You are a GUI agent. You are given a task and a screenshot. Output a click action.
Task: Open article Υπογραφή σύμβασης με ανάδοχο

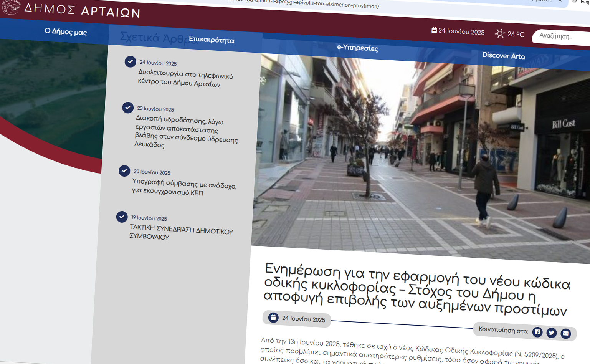pos(184,187)
